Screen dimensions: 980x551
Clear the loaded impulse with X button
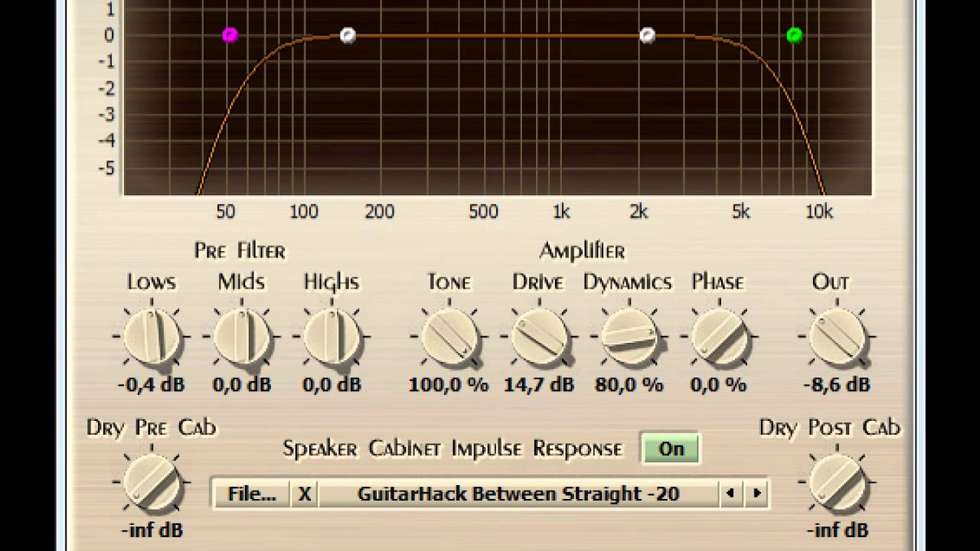(x=304, y=494)
